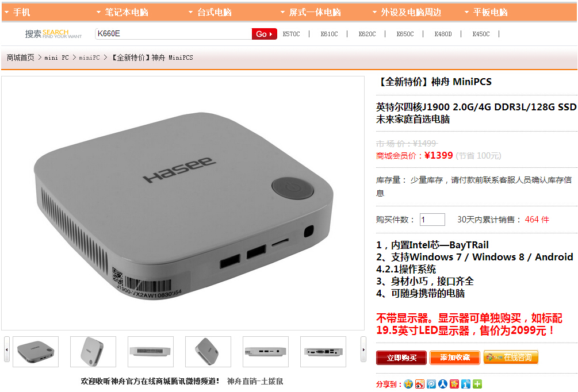Expand the 手机 category menu
Viewport: 578px width, 392px height.
17,12
